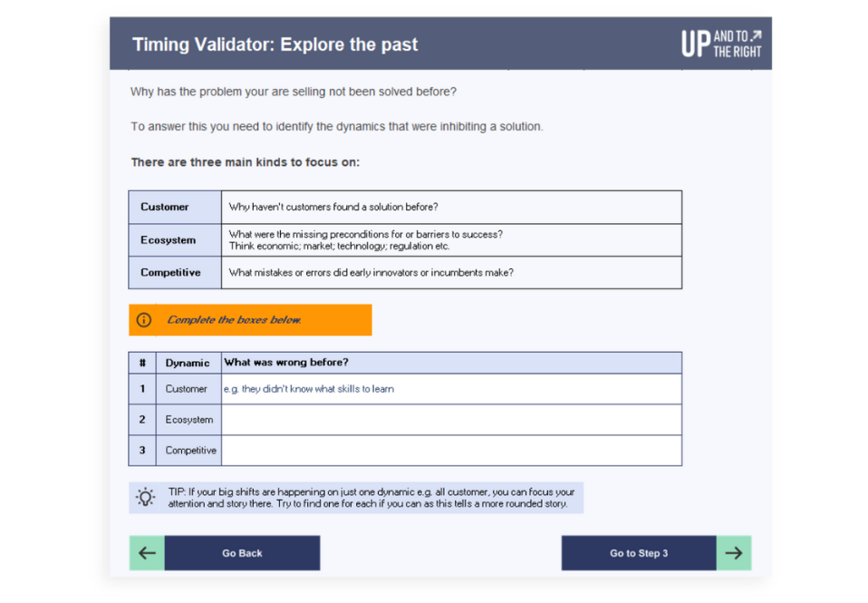Click the 'Complete the boxes below' banner
The width and height of the screenshot is (868, 603).
(250, 320)
